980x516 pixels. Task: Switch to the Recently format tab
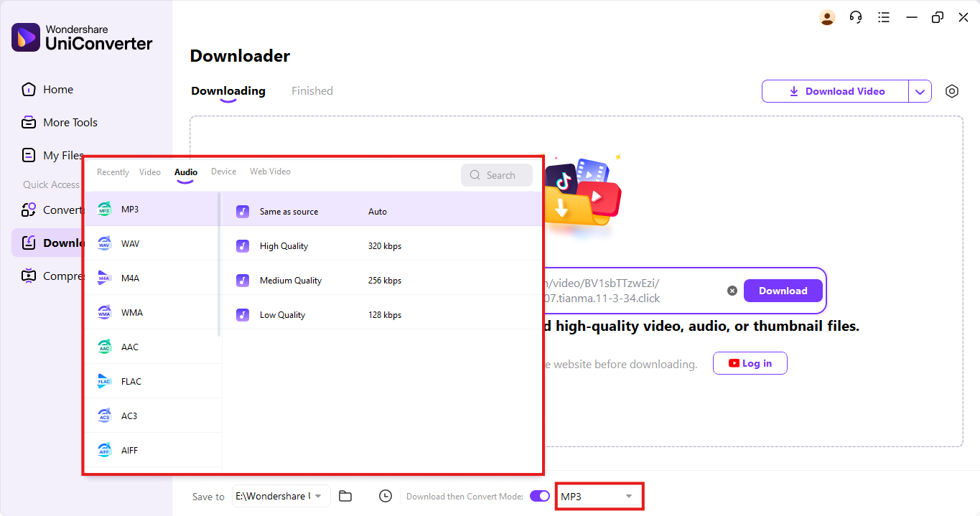(x=113, y=172)
